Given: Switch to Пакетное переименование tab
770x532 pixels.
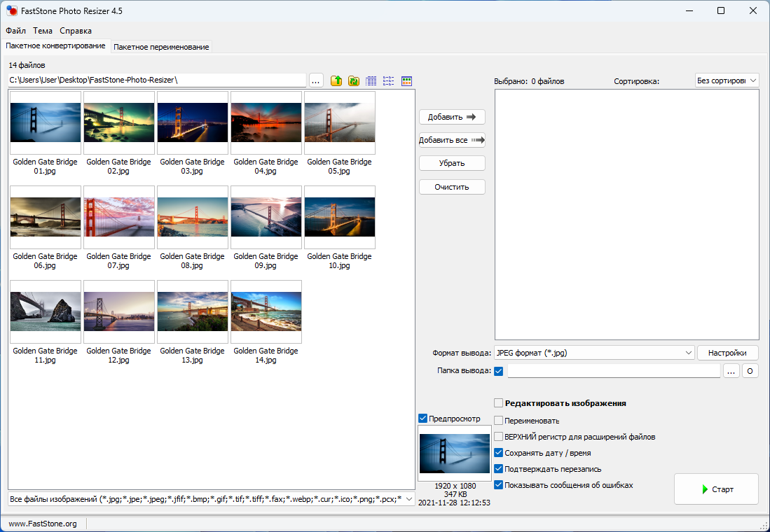Looking at the screenshot, I should 161,47.
